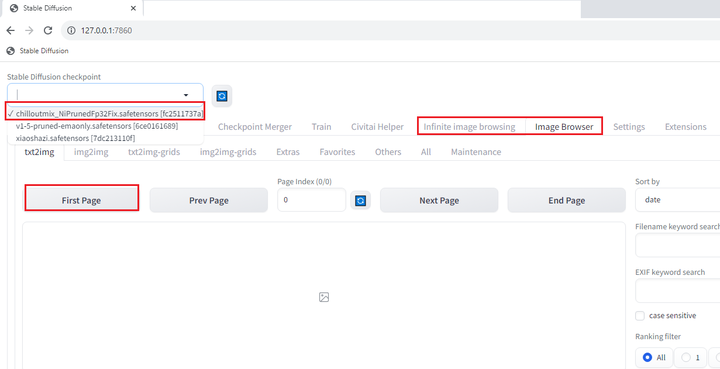Go to the First Page
The image size is (720, 369).
click(x=81, y=200)
